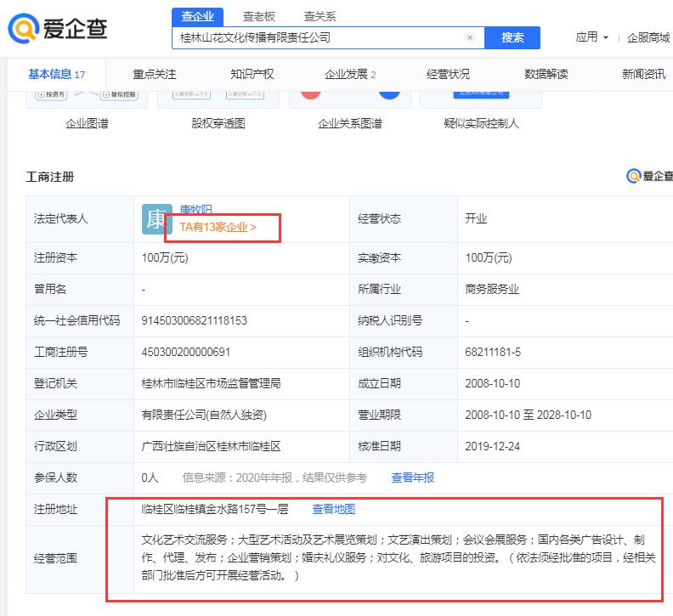The height and width of the screenshot is (616, 673).
Task: Open TA有13家企业 link
Action: (x=218, y=227)
